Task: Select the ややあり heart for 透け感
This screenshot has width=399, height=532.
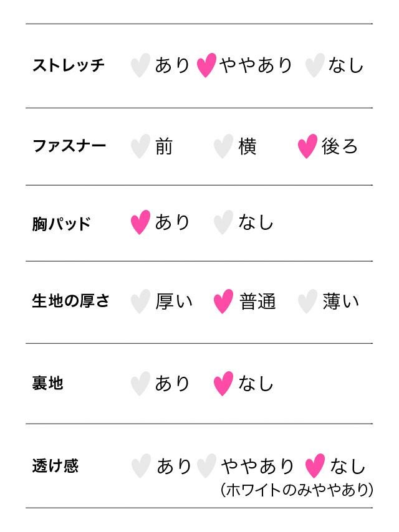Action: click(x=206, y=465)
